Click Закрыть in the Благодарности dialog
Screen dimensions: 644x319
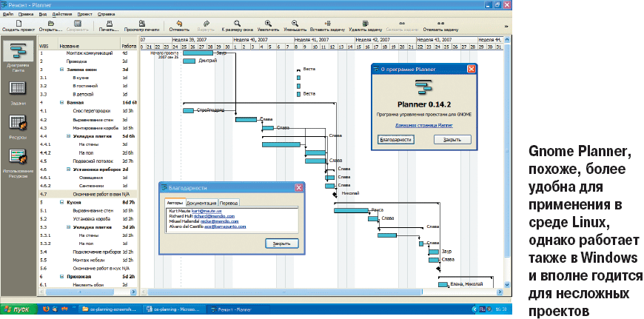click(281, 243)
